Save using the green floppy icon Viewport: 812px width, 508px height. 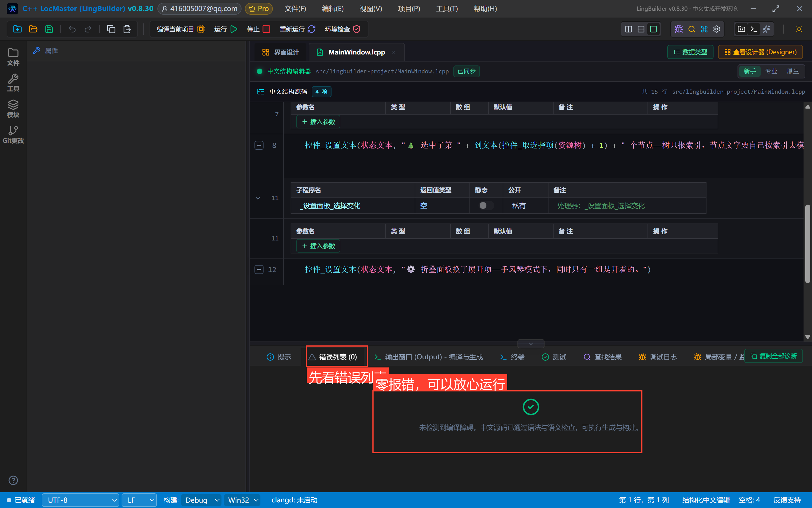pos(49,29)
